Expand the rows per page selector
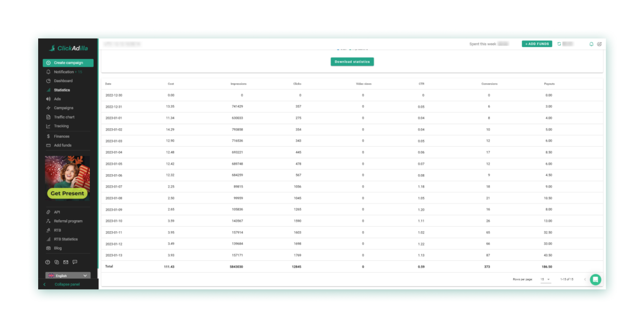Screen dimensions: 644x328 tap(545, 279)
